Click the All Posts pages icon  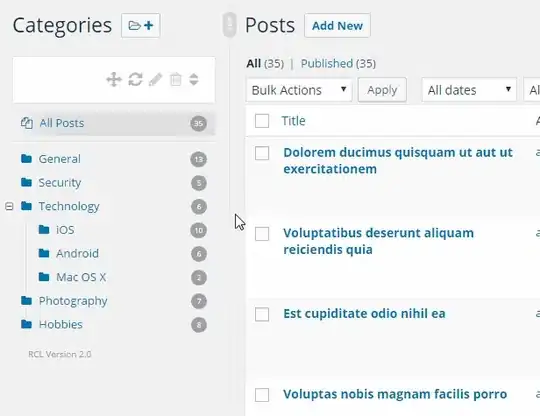(27, 123)
